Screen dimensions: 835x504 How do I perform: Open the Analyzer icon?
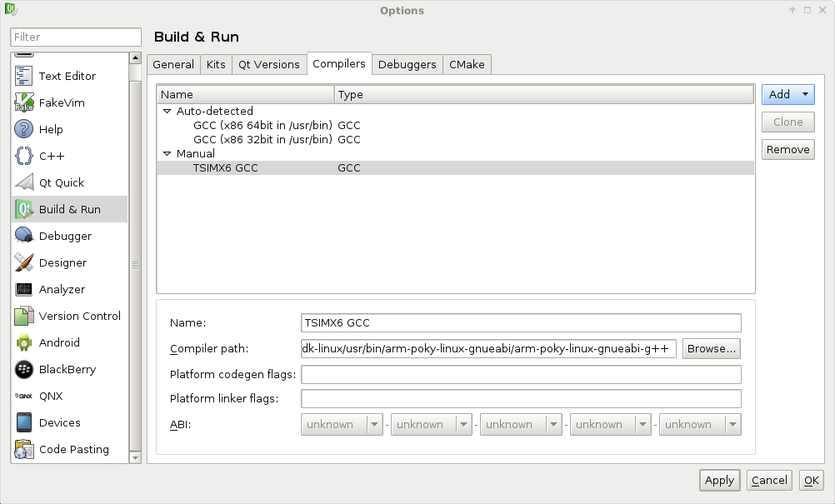pos(23,289)
